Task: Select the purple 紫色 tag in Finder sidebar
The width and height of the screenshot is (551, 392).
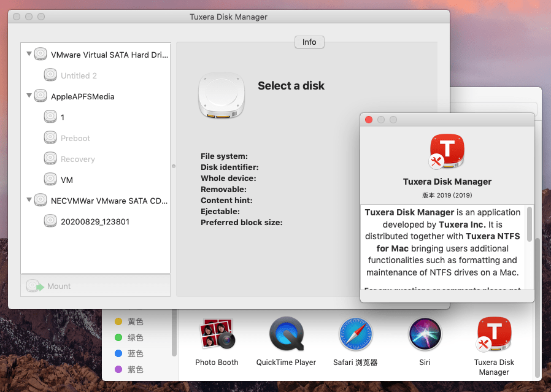Action: (x=129, y=369)
